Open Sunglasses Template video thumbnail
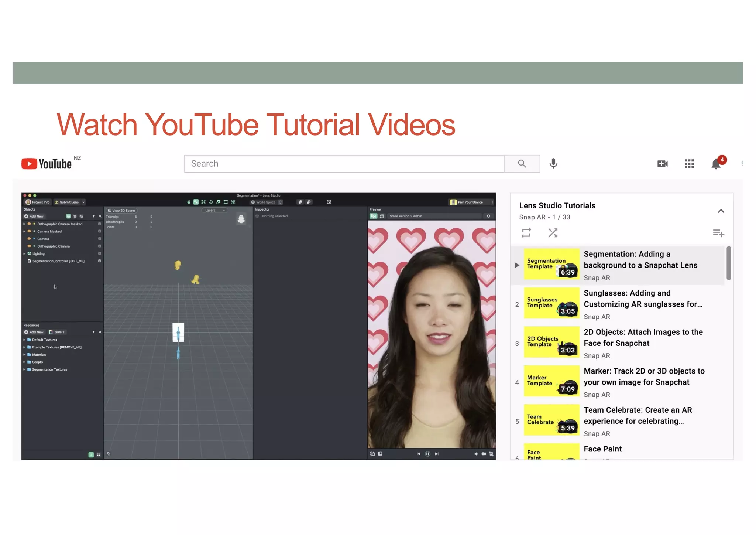 551,303
